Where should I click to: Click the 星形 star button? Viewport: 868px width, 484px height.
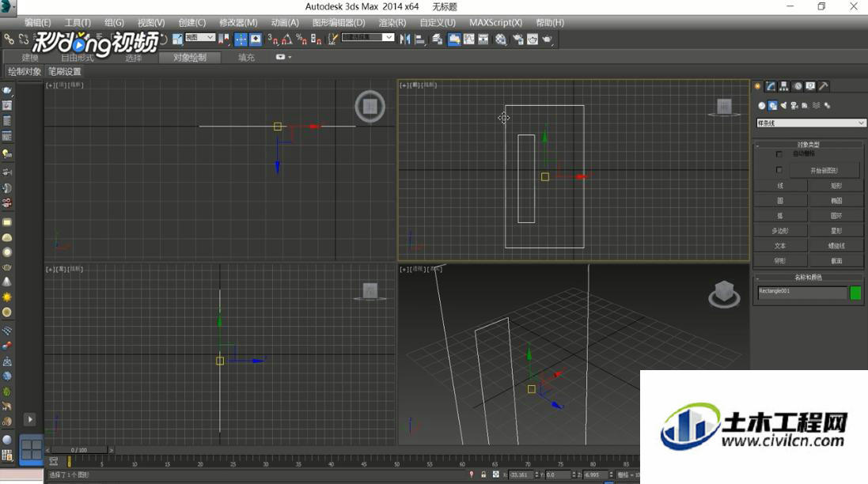click(x=836, y=230)
